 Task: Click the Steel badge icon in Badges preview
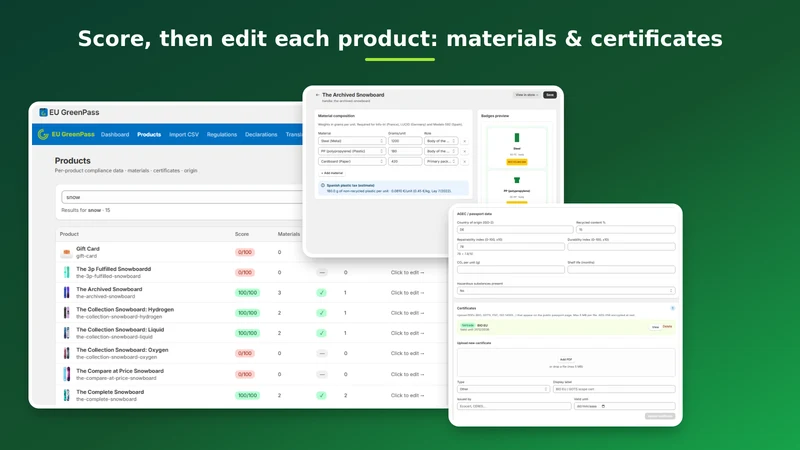(517, 138)
